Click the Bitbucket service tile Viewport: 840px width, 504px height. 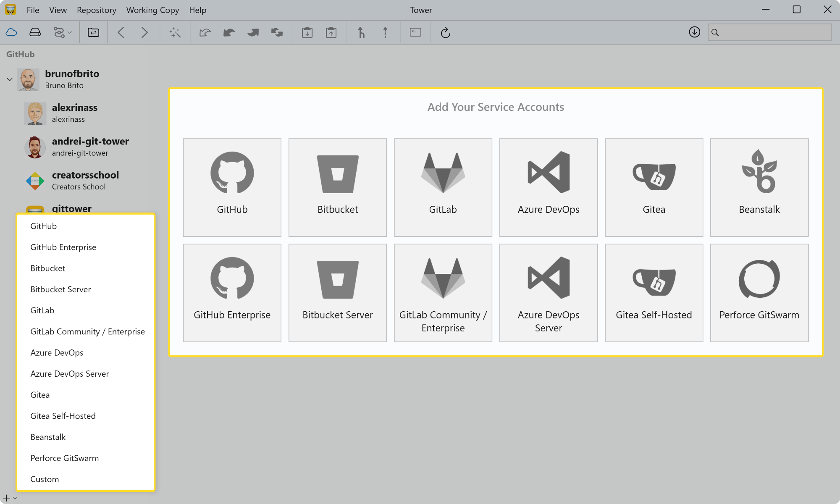coord(338,187)
